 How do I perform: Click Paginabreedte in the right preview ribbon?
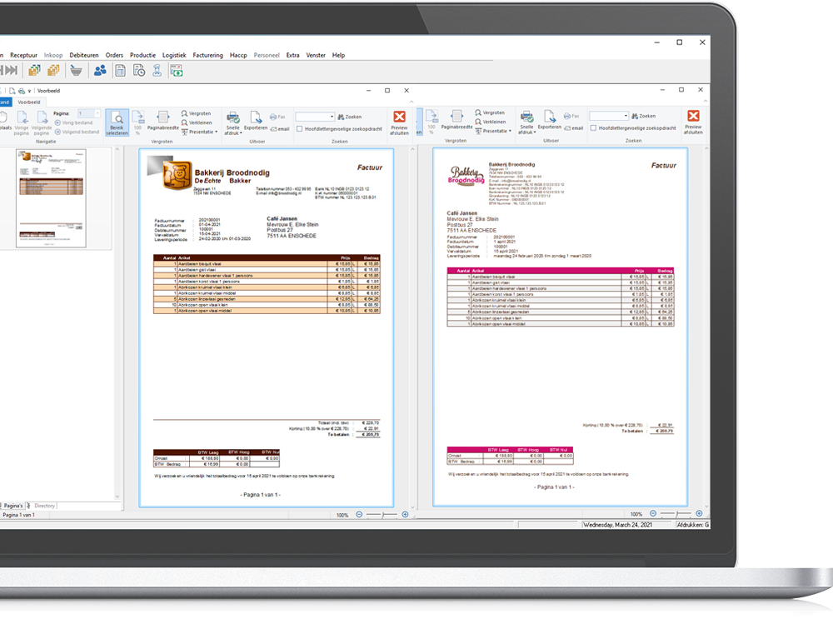point(456,120)
